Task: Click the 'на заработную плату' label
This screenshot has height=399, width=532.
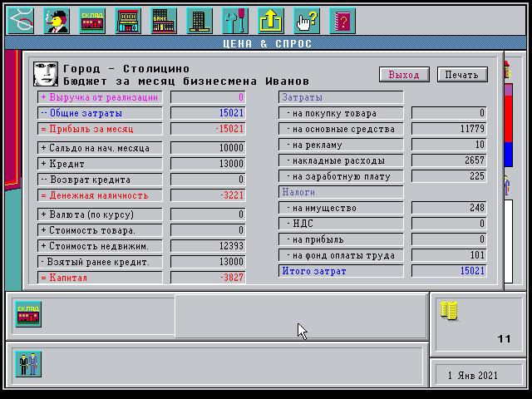Action: [341, 177]
